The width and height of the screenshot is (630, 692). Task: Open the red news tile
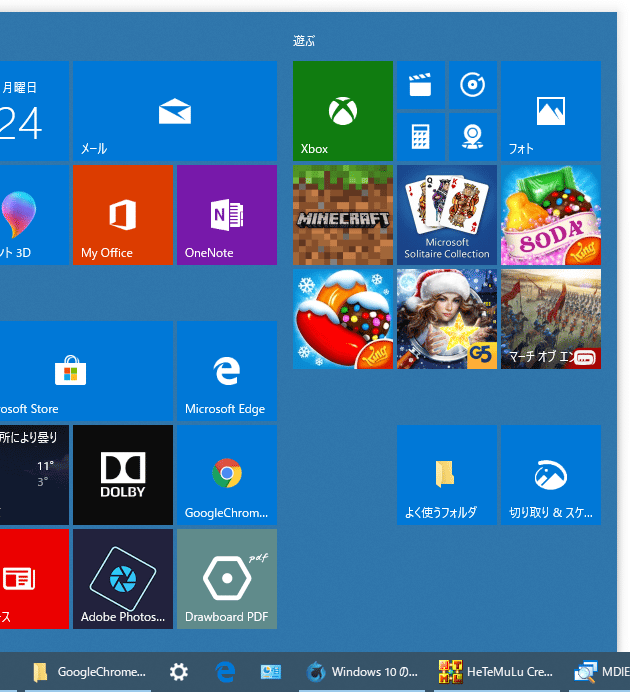[34, 579]
